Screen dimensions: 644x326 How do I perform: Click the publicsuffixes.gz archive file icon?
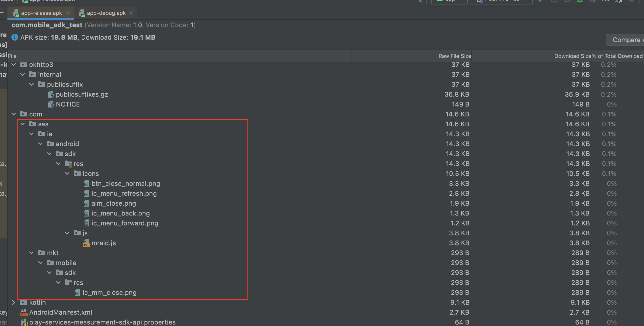[x=51, y=94]
